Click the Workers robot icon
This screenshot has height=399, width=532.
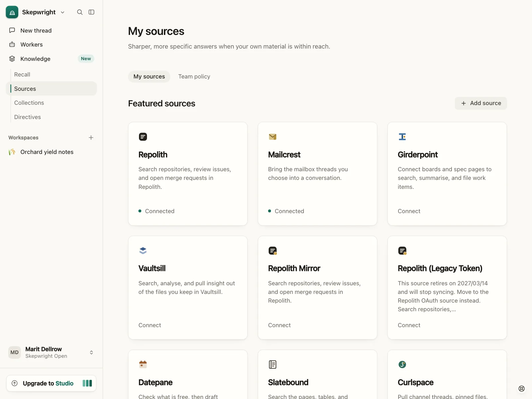click(12, 44)
